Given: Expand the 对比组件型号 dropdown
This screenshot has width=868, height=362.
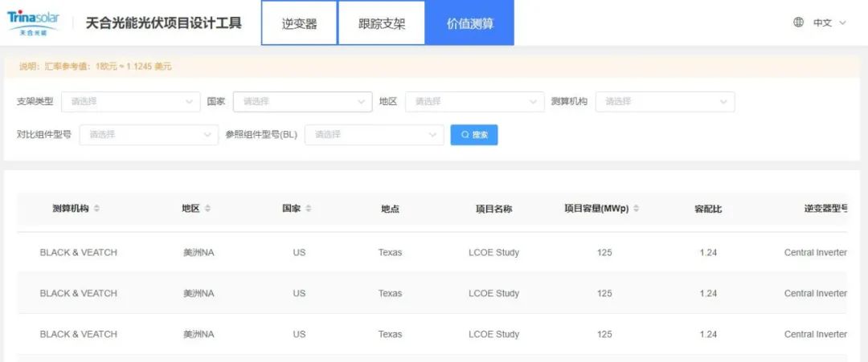Looking at the screenshot, I should pyautogui.click(x=148, y=135).
